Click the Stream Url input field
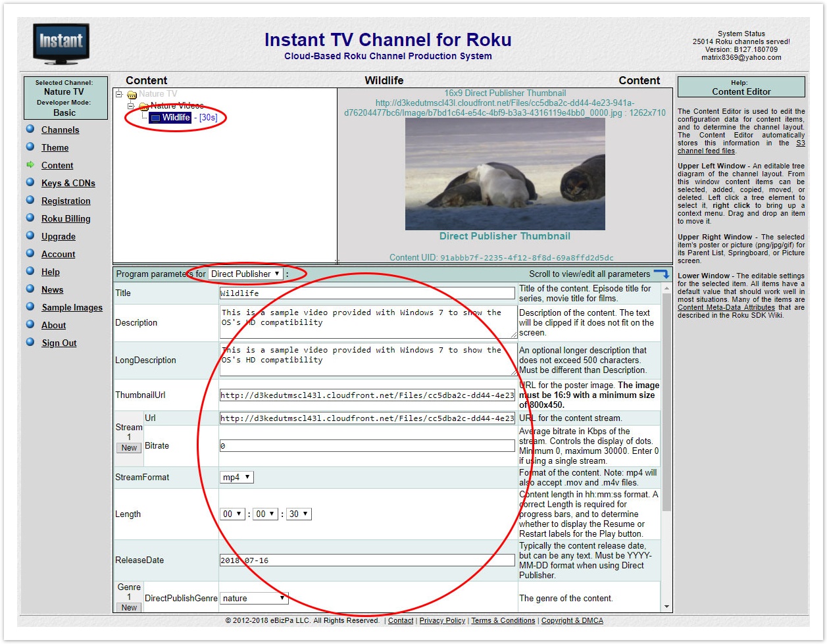 (x=367, y=418)
